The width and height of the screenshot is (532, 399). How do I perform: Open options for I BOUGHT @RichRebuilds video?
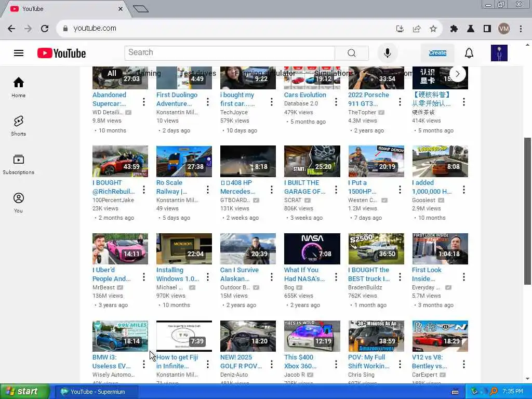pos(144,190)
